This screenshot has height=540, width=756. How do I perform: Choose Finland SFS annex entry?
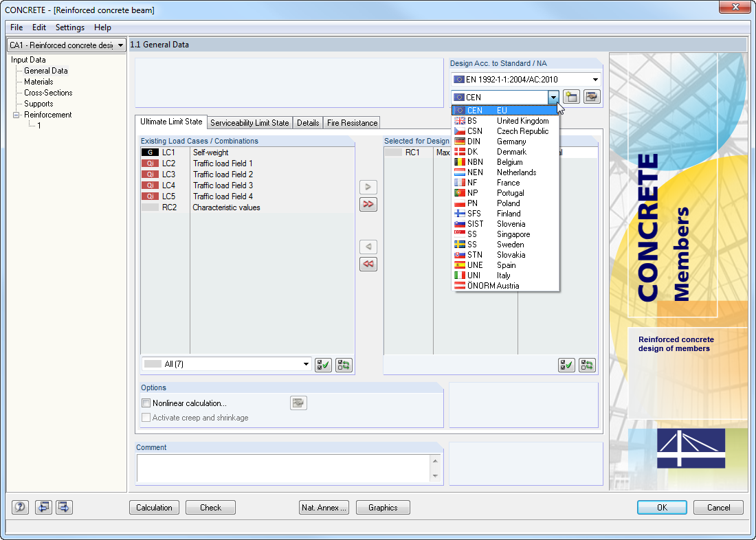click(x=505, y=214)
